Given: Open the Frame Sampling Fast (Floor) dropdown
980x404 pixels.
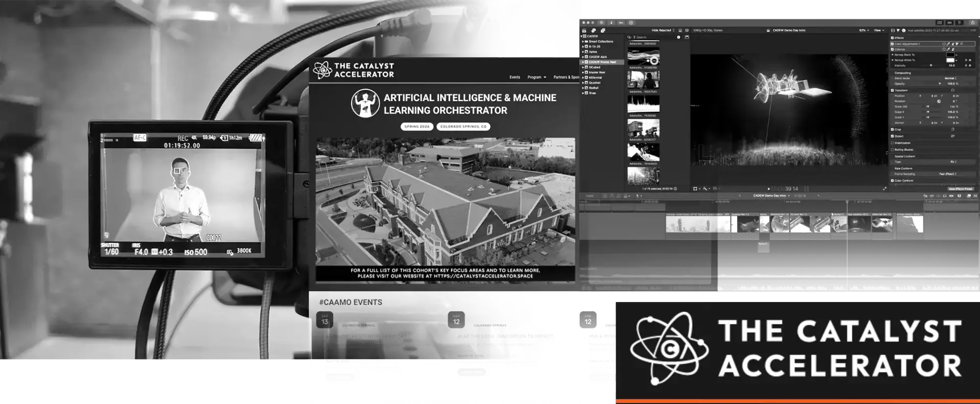Looking at the screenshot, I should coord(948,174).
